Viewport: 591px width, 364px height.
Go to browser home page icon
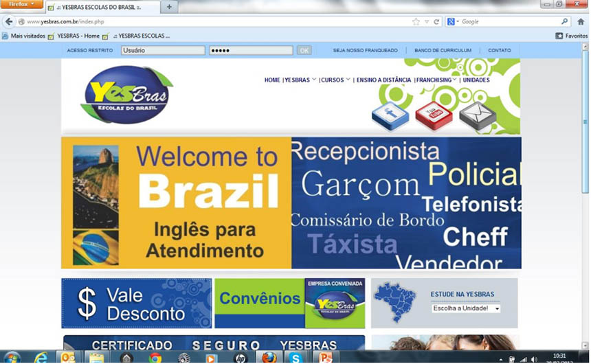[581, 21]
